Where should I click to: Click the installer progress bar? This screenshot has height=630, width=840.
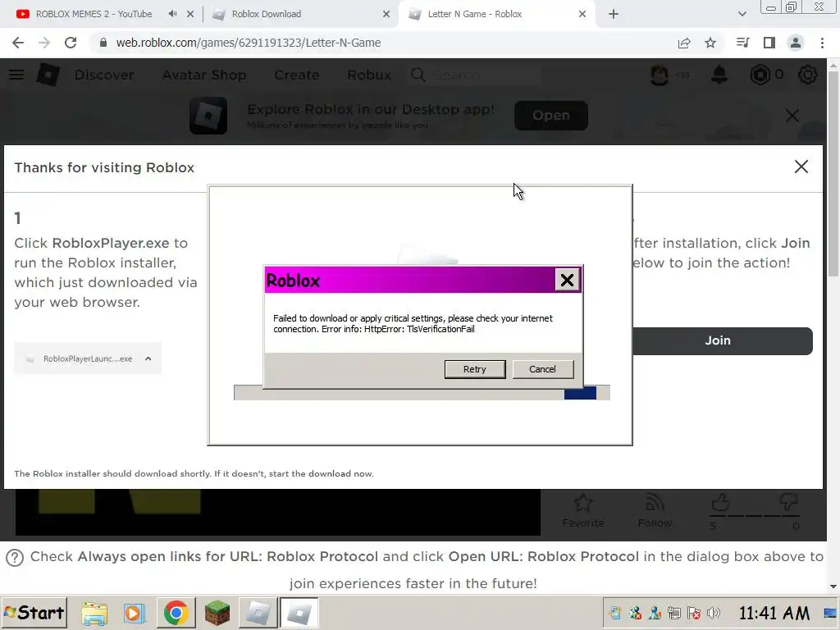(x=422, y=393)
